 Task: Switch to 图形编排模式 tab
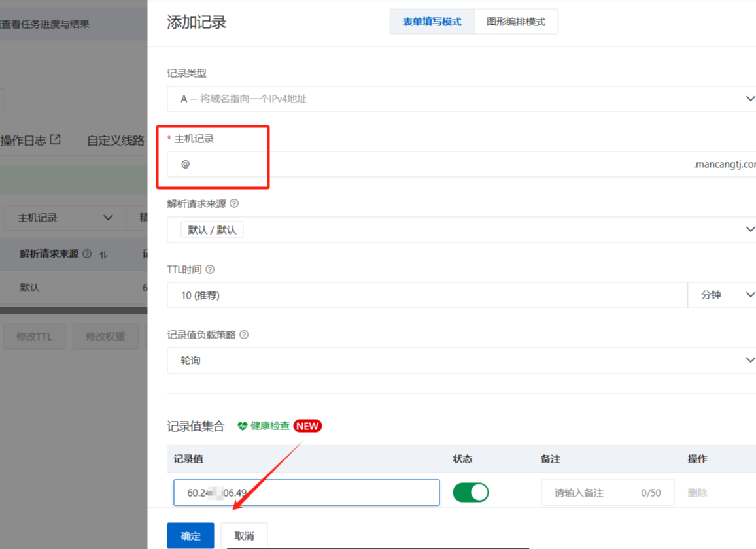pyautogui.click(x=516, y=22)
